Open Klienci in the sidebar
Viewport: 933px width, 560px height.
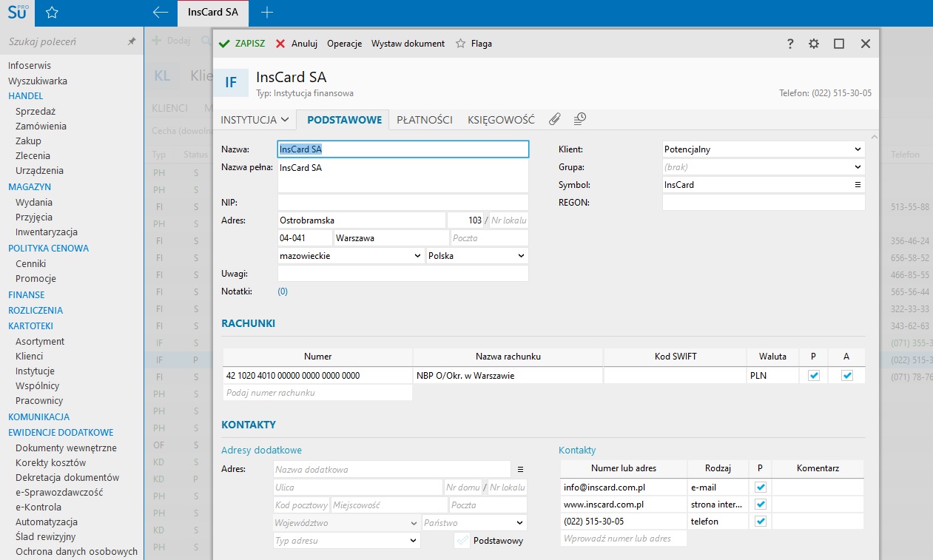(x=30, y=357)
